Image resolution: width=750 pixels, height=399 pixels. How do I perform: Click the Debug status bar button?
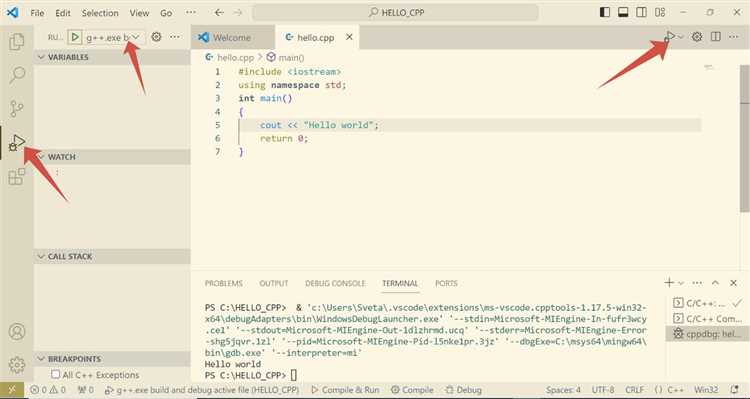463,390
